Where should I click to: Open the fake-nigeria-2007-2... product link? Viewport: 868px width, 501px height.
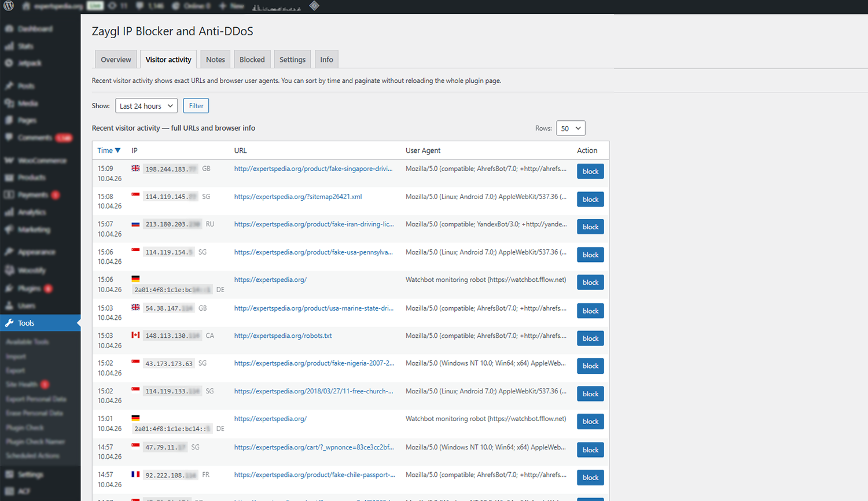(314, 363)
